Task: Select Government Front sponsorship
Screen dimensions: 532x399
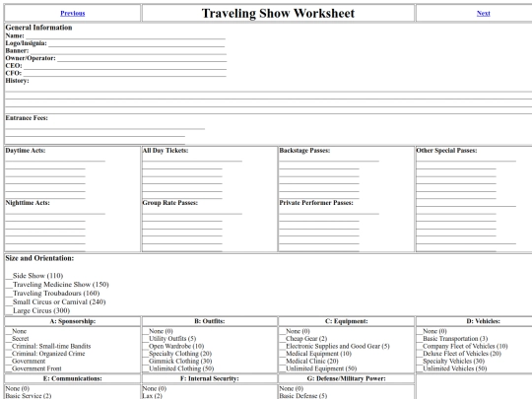Action: click(x=33, y=368)
